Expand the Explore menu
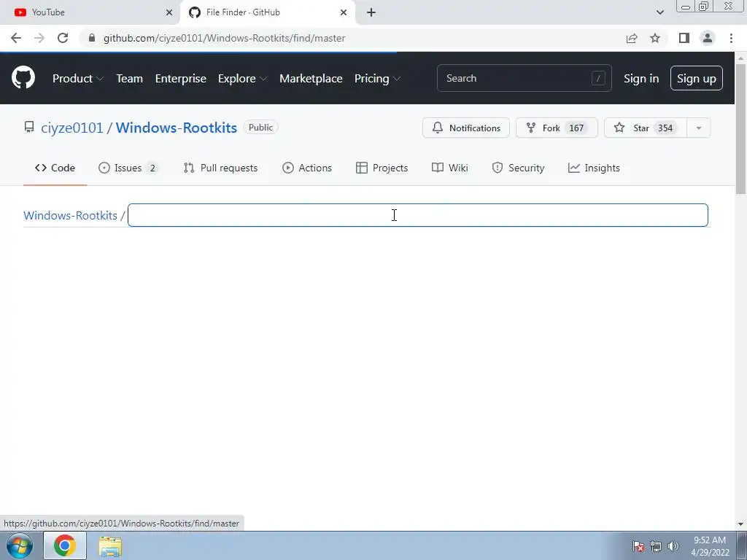The image size is (747, 560). click(x=242, y=79)
